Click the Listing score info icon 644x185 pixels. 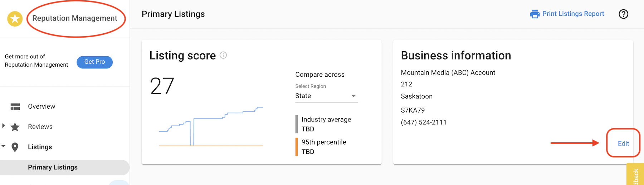(223, 55)
